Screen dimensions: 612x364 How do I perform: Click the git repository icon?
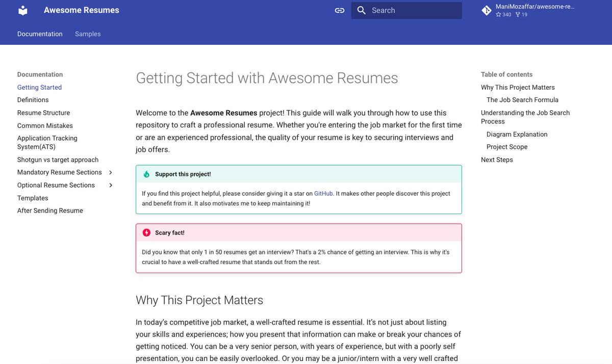coord(487,11)
